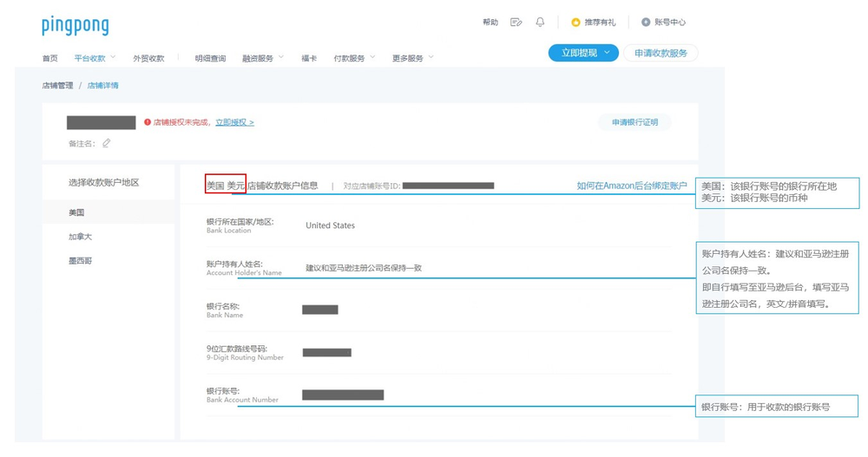
Task: Open 如何在Amazon后台绑定账户 help link
Action: [x=631, y=186]
